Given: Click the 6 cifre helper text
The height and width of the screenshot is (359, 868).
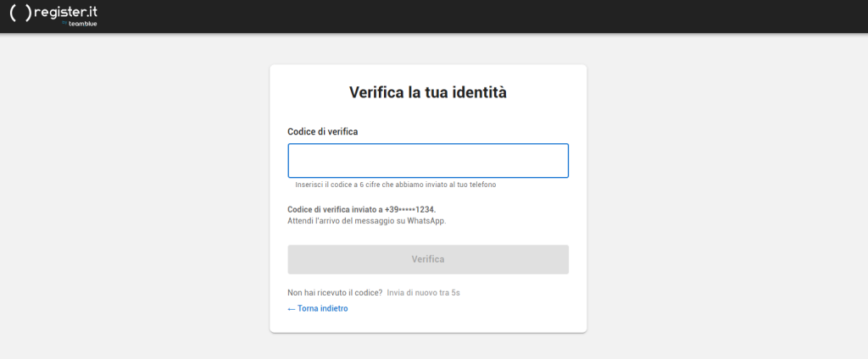Looking at the screenshot, I should click(395, 185).
